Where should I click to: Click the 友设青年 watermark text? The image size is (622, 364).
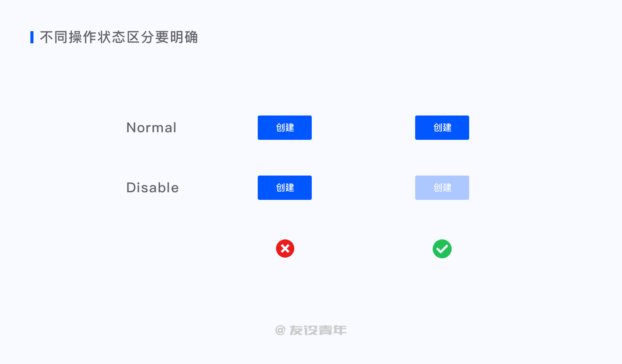(x=318, y=330)
